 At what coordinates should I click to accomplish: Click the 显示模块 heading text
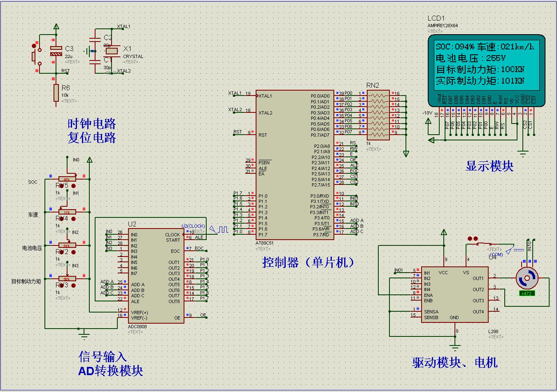click(489, 166)
